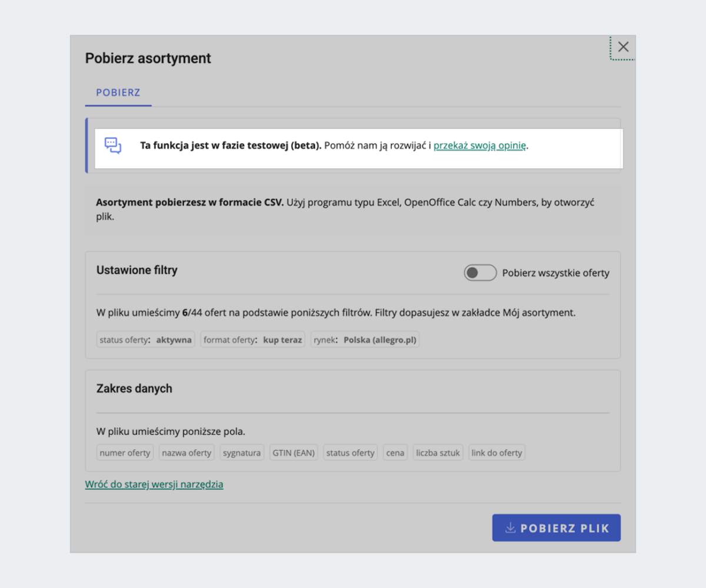Enable the Pobierz wszystkie oferty switch
The width and height of the screenshot is (706, 588).
(480, 273)
